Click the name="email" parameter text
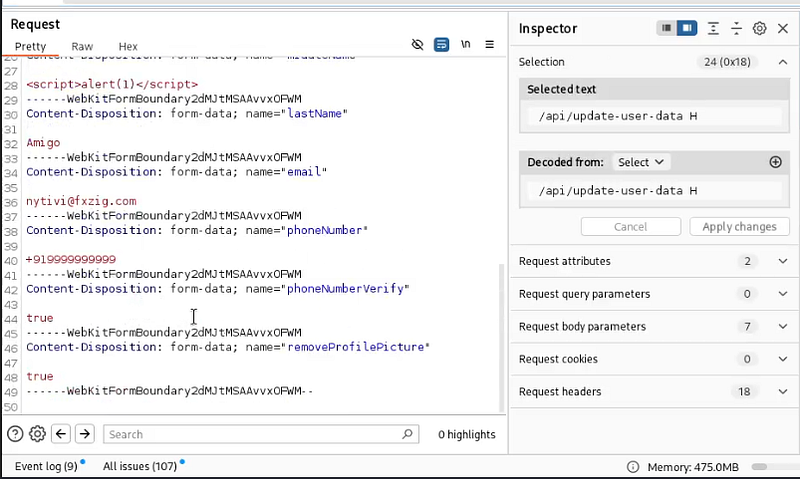800x479 pixels. coord(286,172)
